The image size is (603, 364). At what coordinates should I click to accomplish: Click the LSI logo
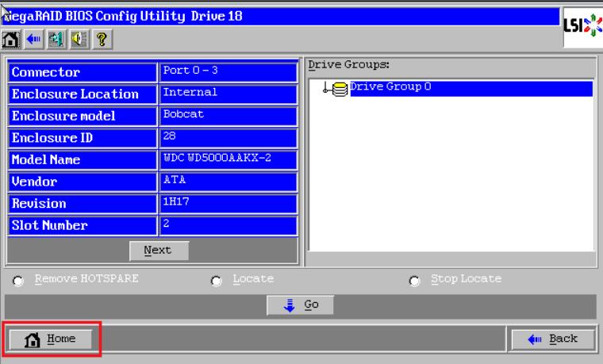tap(583, 26)
